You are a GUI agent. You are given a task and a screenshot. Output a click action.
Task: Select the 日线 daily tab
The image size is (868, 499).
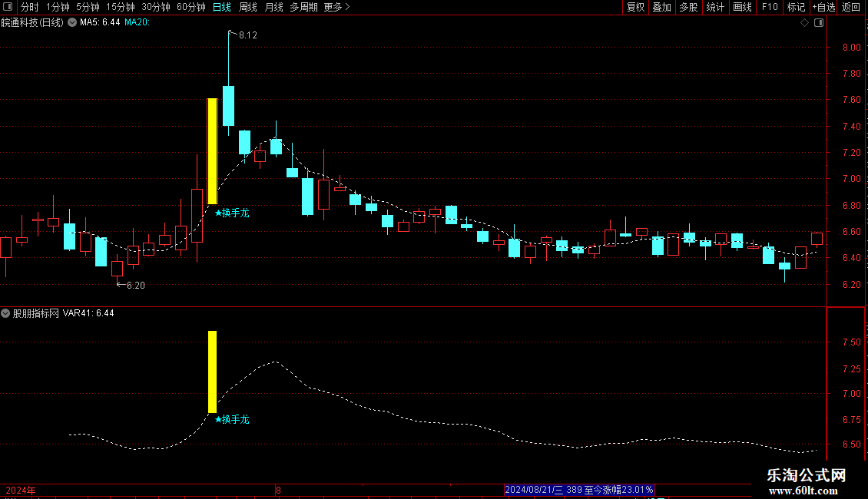221,7
